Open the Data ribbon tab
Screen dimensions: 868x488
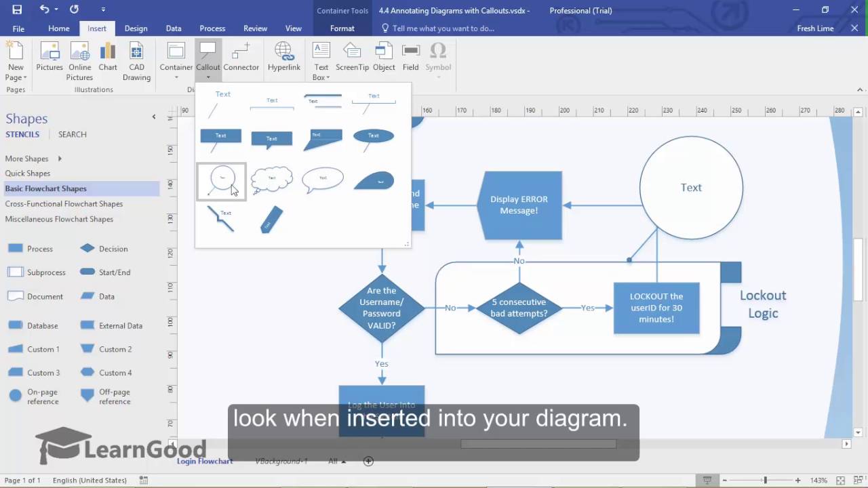click(x=174, y=28)
